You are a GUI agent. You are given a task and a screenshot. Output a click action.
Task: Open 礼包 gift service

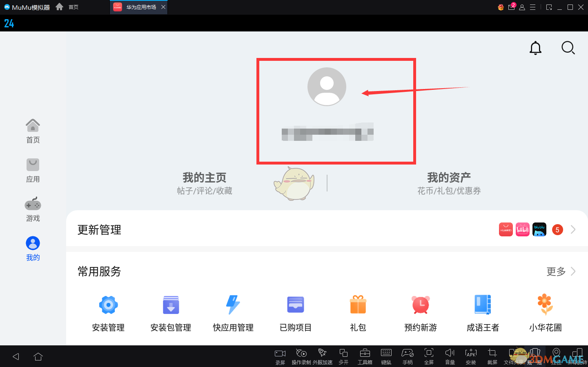click(358, 314)
